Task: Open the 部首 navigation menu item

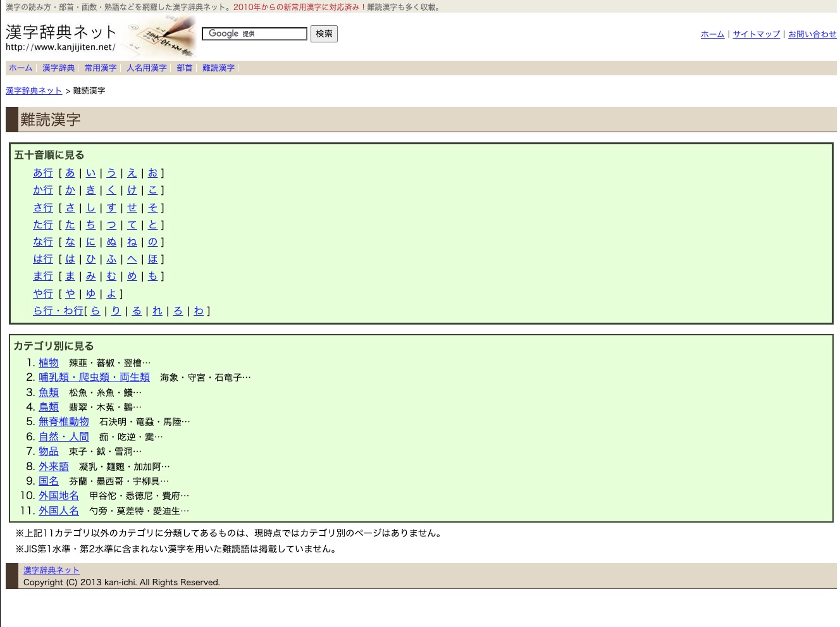Action: point(184,68)
